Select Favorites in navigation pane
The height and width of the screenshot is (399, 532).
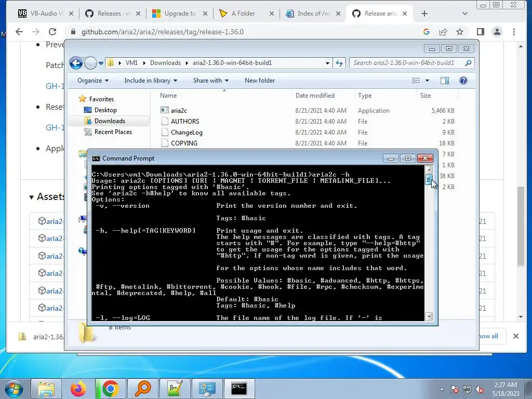click(x=101, y=99)
